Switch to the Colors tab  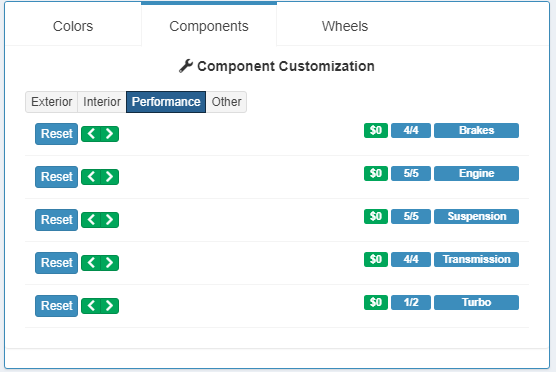pyautogui.click(x=73, y=26)
